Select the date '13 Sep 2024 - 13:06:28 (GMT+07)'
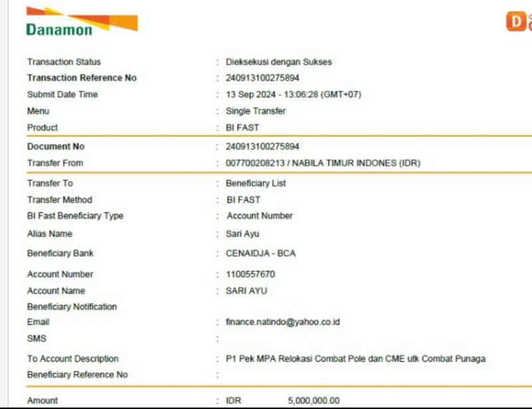Viewport: 532px width, 409px height. (293, 94)
